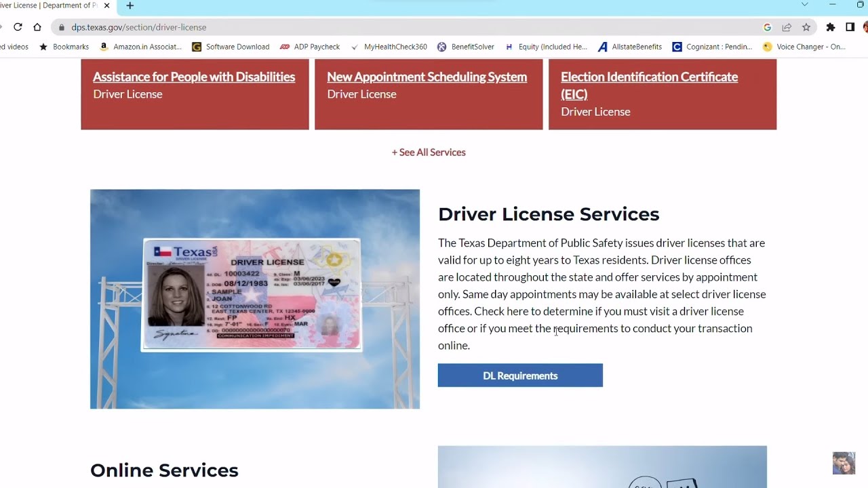Select the Driver License Services heading
868x488 pixels.
(549, 214)
